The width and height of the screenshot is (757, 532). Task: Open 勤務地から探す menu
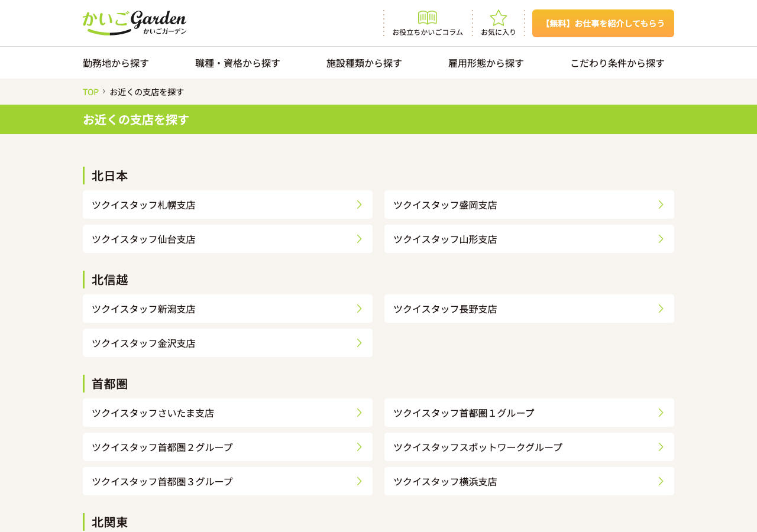pos(116,63)
